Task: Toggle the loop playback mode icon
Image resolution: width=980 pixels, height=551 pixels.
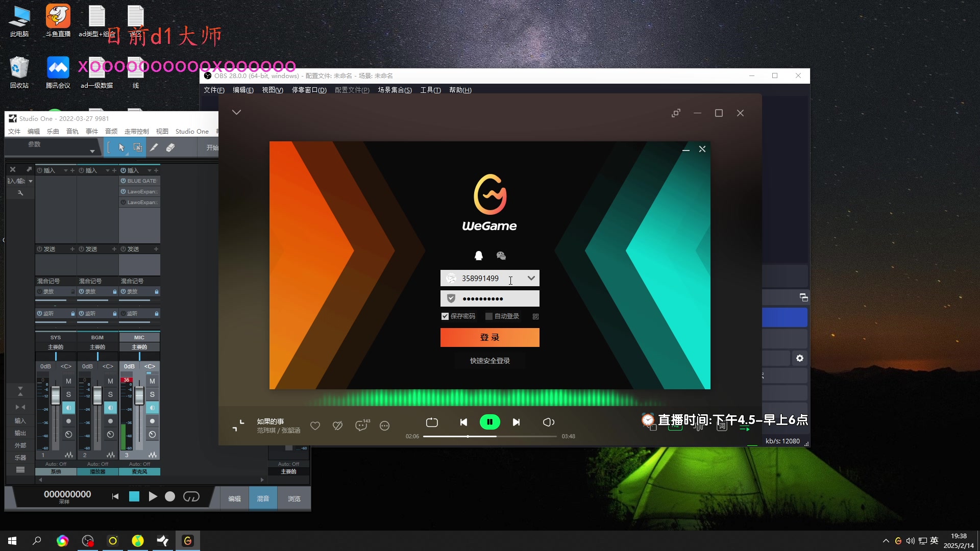Action: 432,422
